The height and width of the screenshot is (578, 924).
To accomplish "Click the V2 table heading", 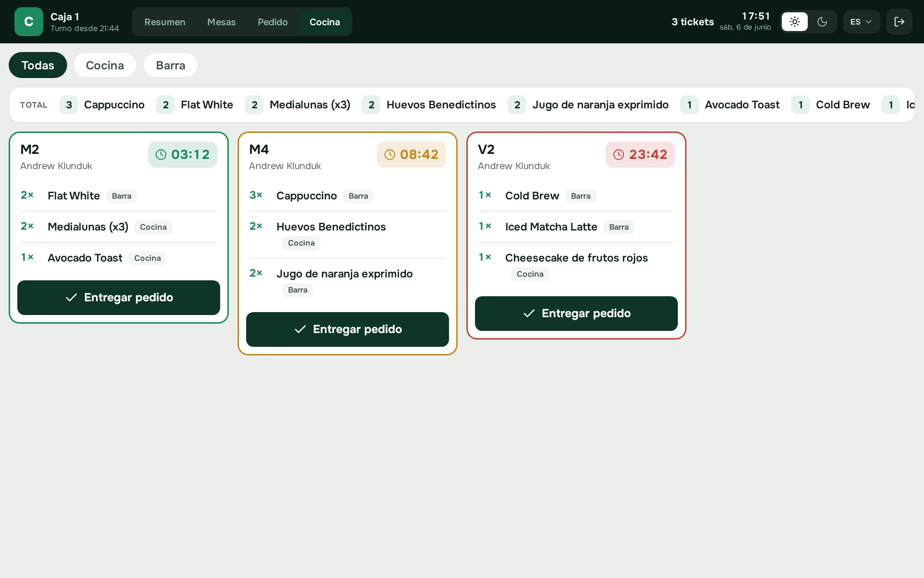I will coord(486,149).
